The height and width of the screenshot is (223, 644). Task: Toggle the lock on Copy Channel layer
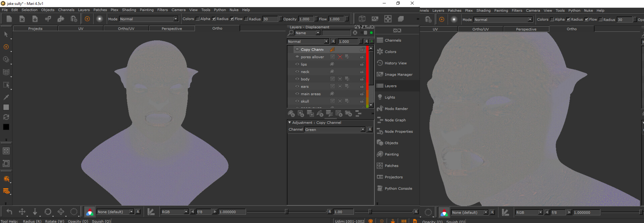pos(362,50)
